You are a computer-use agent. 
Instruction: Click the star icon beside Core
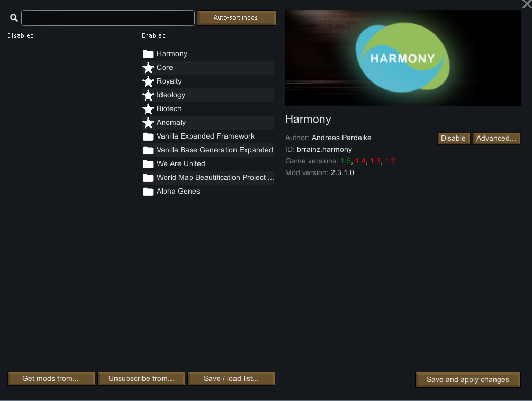148,68
